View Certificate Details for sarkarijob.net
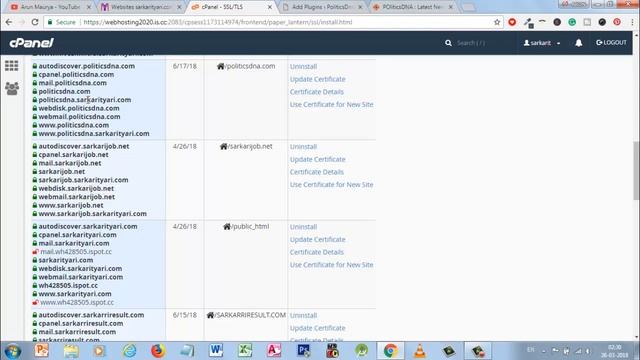The width and height of the screenshot is (640, 360). click(317, 172)
